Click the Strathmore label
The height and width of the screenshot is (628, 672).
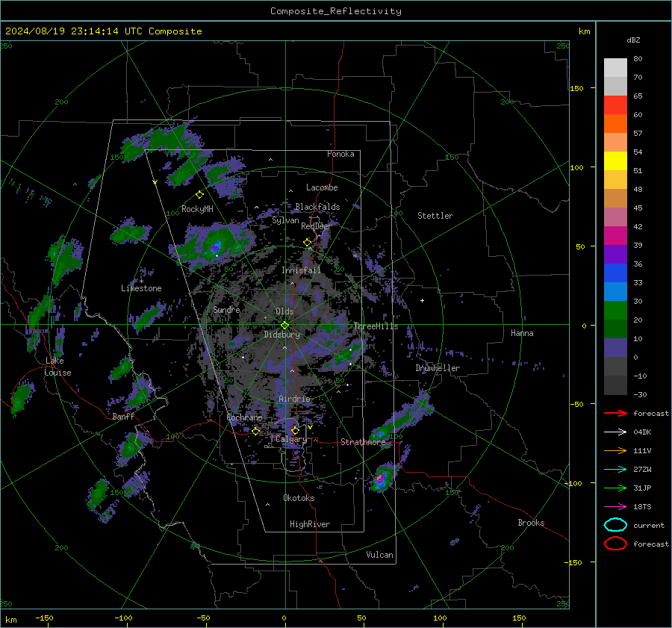point(363,442)
